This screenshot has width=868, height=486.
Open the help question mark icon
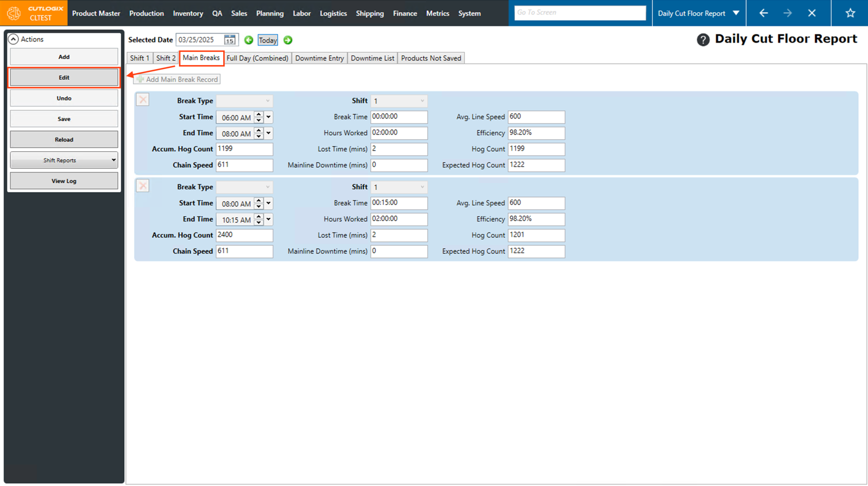point(703,40)
